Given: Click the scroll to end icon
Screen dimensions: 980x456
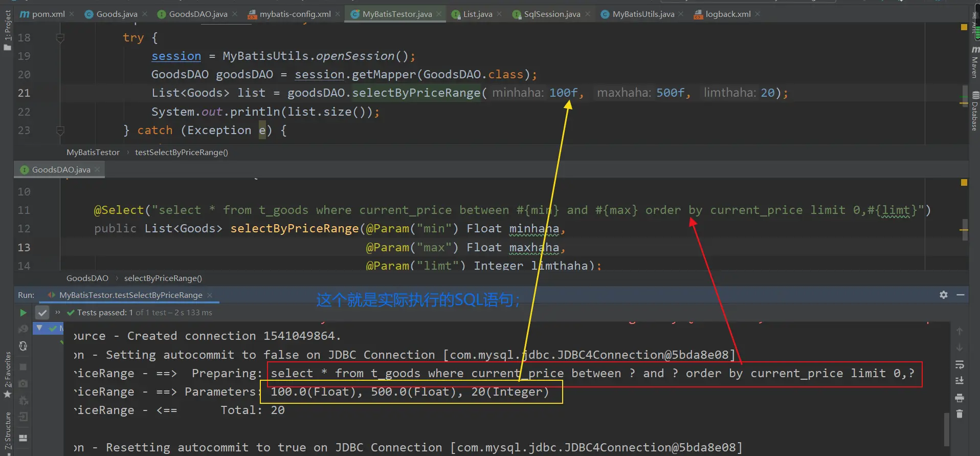Looking at the screenshot, I should 960,380.
